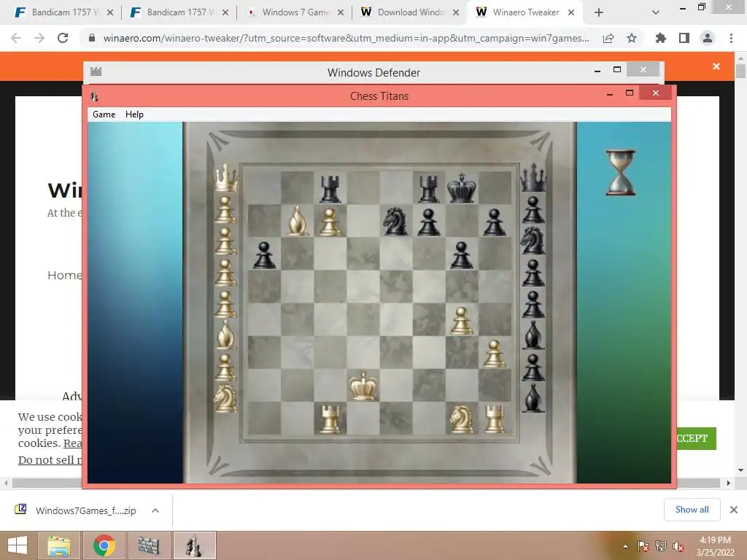Close the Winaero Tweaker tab
This screenshot has width=747, height=560.
[x=570, y=13]
